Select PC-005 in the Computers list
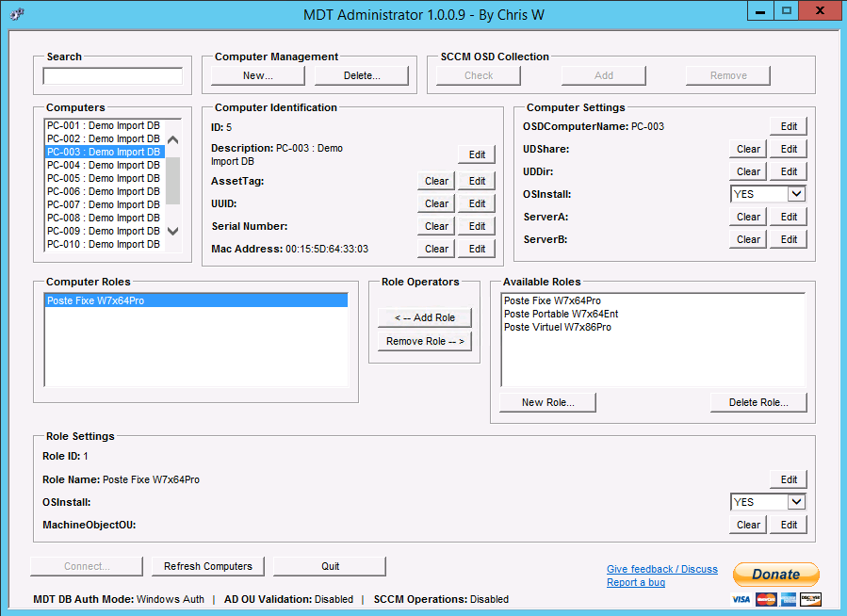The image size is (847, 616). (x=104, y=178)
